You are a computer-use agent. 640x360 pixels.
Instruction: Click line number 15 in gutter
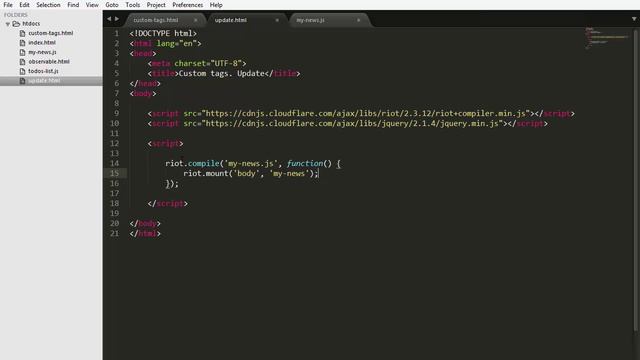point(115,173)
